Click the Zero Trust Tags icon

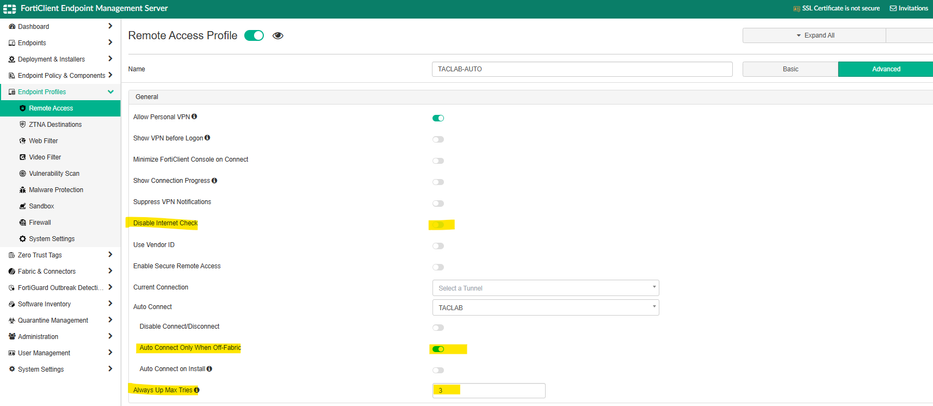tap(12, 255)
